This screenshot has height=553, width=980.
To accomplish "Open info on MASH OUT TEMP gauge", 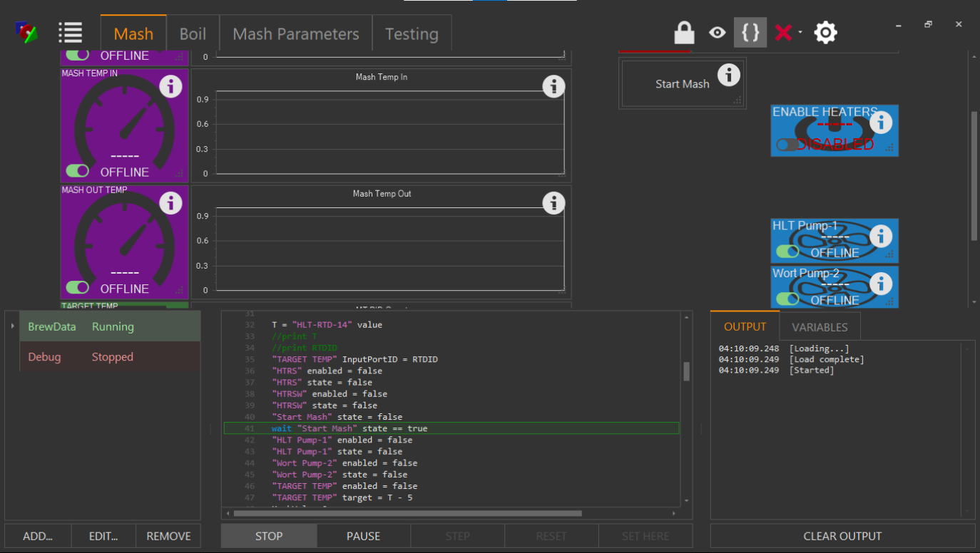I will [170, 203].
